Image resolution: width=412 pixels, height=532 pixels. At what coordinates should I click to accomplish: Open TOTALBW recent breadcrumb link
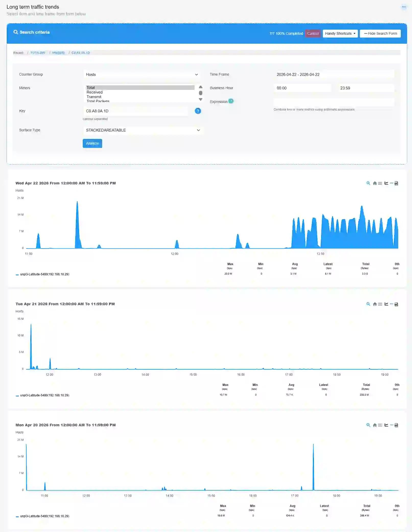[x=38, y=53]
